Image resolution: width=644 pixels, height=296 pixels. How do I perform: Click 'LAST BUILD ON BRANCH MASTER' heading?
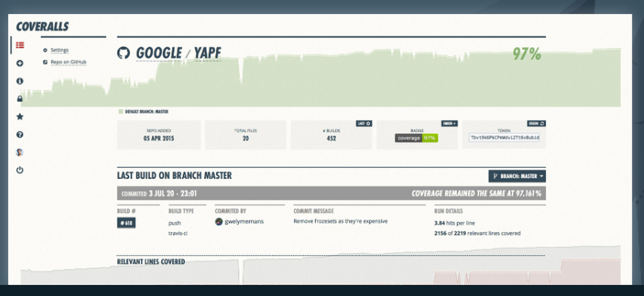click(174, 176)
